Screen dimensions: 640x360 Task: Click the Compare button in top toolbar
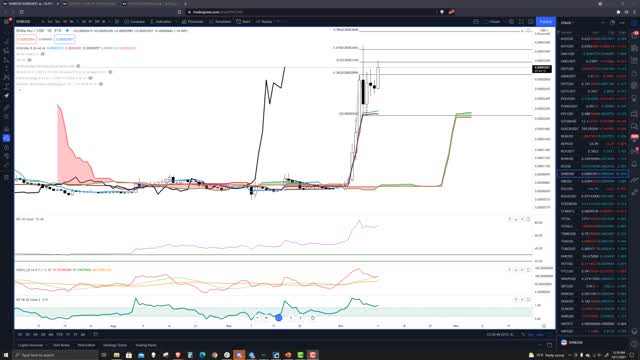click(x=135, y=21)
